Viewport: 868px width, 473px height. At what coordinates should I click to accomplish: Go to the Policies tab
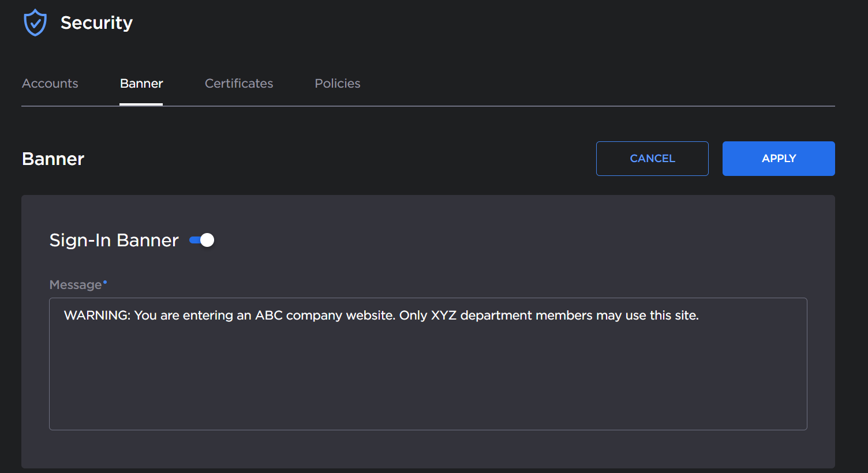pyautogui.click(x=338, y=84)
